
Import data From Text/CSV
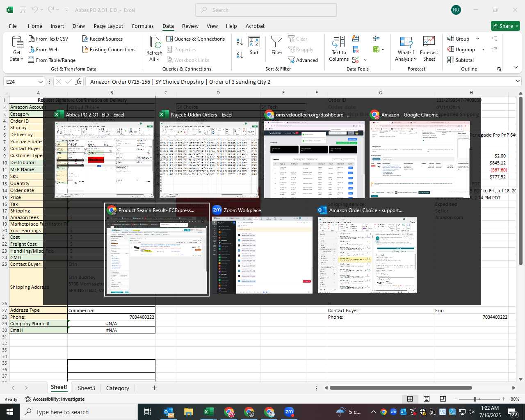[48, 39]
